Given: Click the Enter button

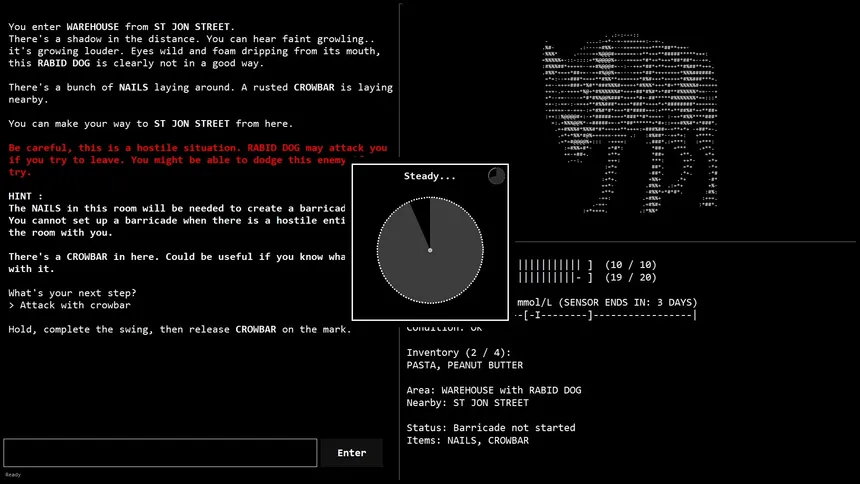Looking at the screenshot, I should (352, 453).
